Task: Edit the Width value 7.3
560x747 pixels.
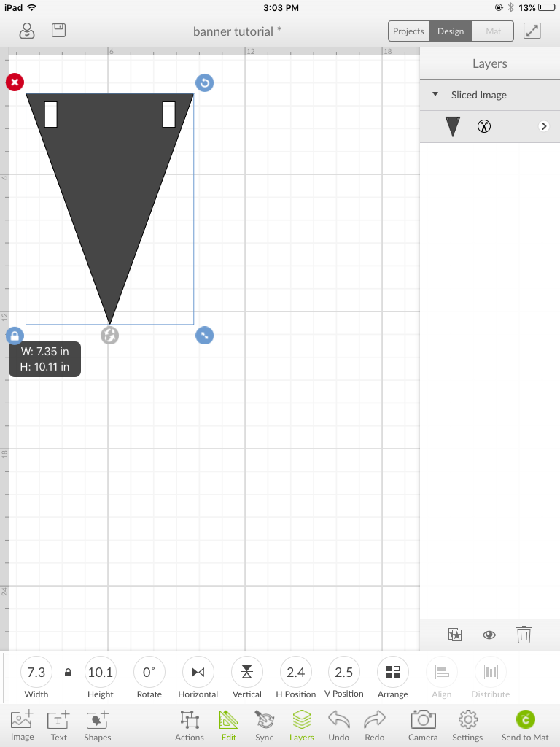Action: point(36,672)
